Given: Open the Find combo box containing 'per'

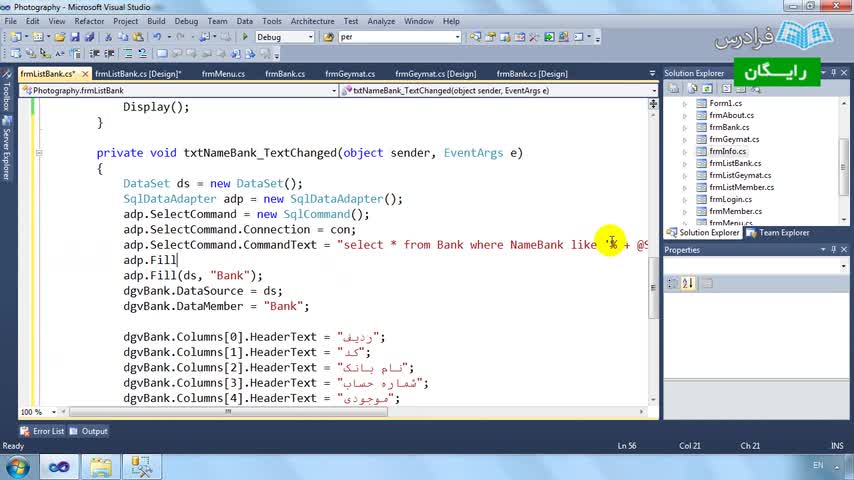Looking at the screenshot, I should [400, 37].
